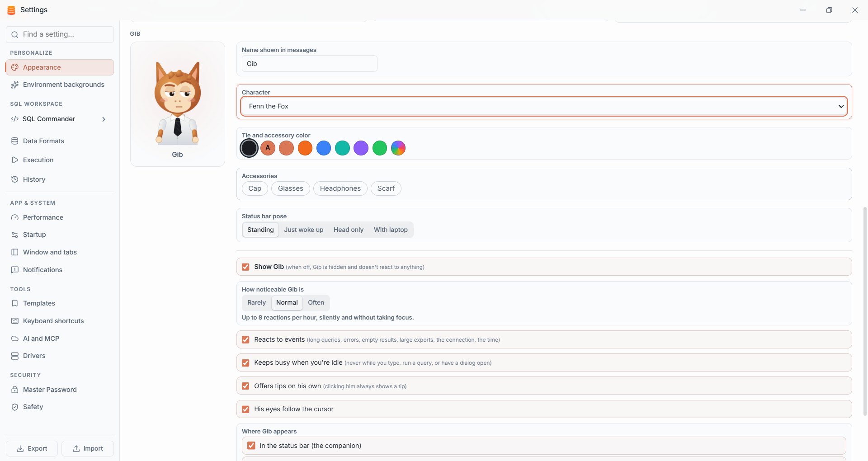
Task: Set Gib noticeability to Rarely
Action: pyautogui.click(x=256, y=302)
